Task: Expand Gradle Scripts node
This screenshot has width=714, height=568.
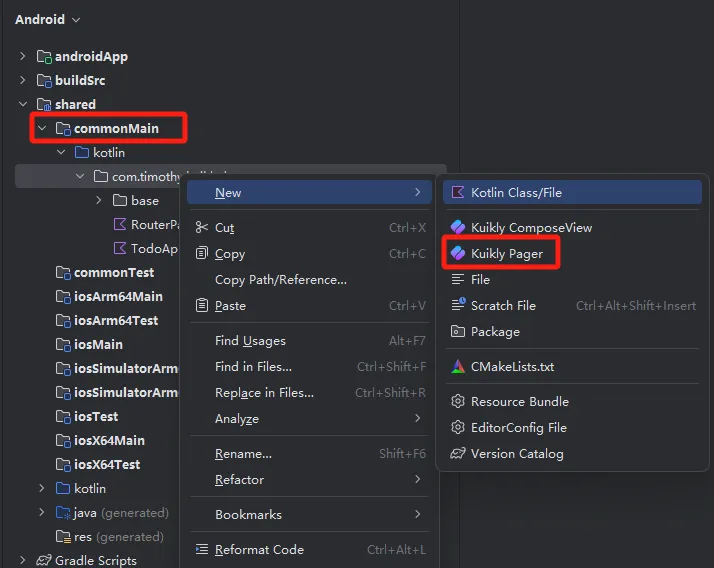Action: click(x=23, y=560)
